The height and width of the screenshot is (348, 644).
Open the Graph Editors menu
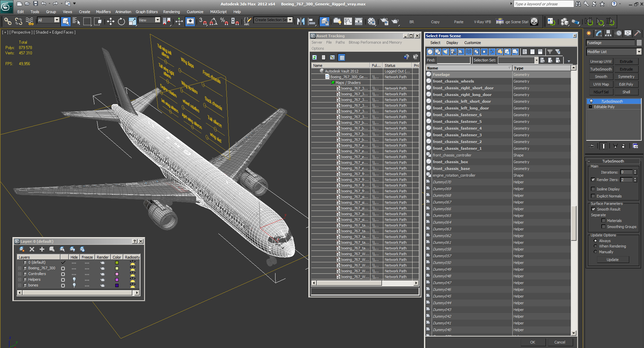tap(147, 12)
